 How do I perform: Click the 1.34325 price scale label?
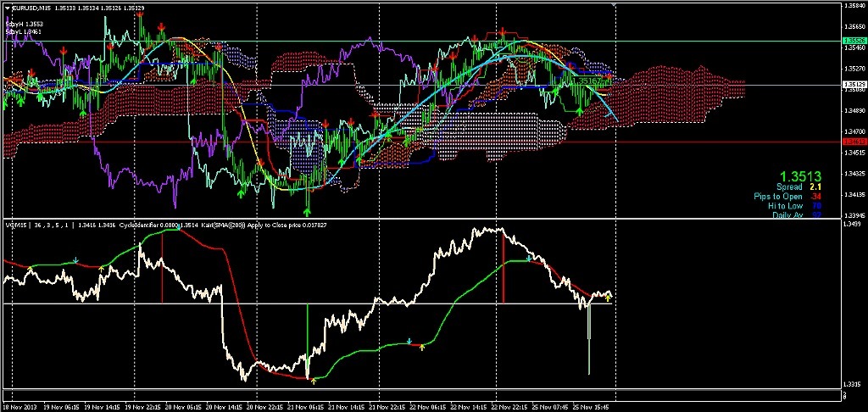853,174
